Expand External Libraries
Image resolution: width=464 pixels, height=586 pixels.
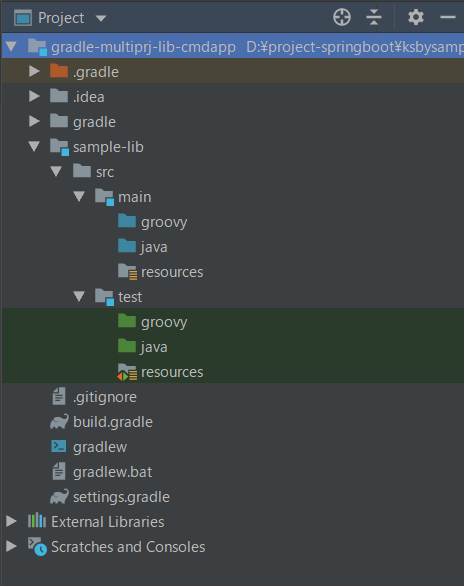pyautogui.click(x=11, y=521)
